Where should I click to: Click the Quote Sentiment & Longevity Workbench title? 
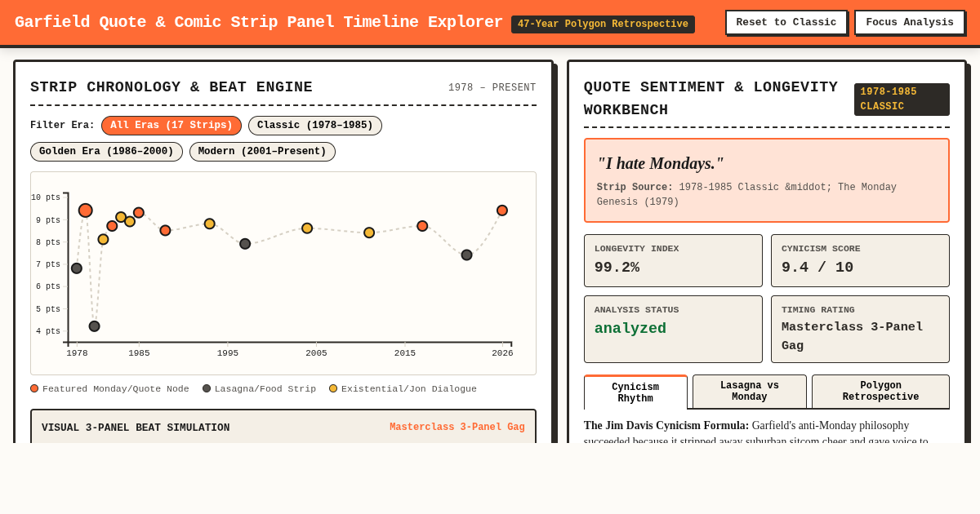point(710,99)
